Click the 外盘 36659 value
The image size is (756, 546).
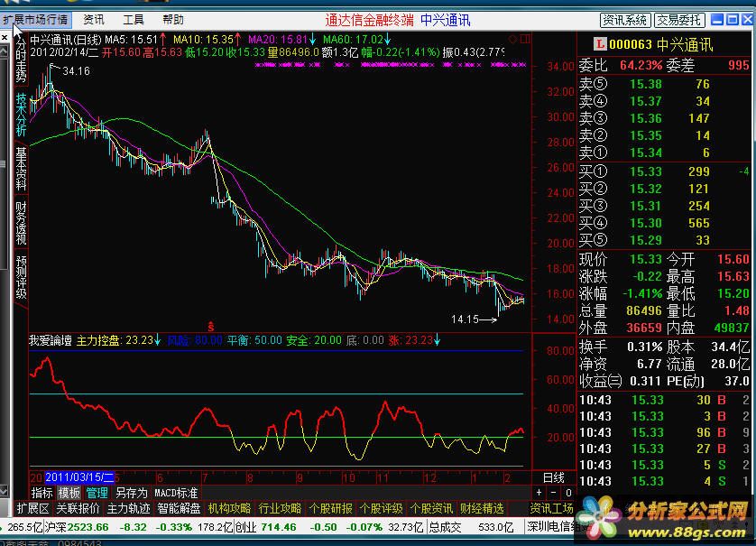(644, 328)
